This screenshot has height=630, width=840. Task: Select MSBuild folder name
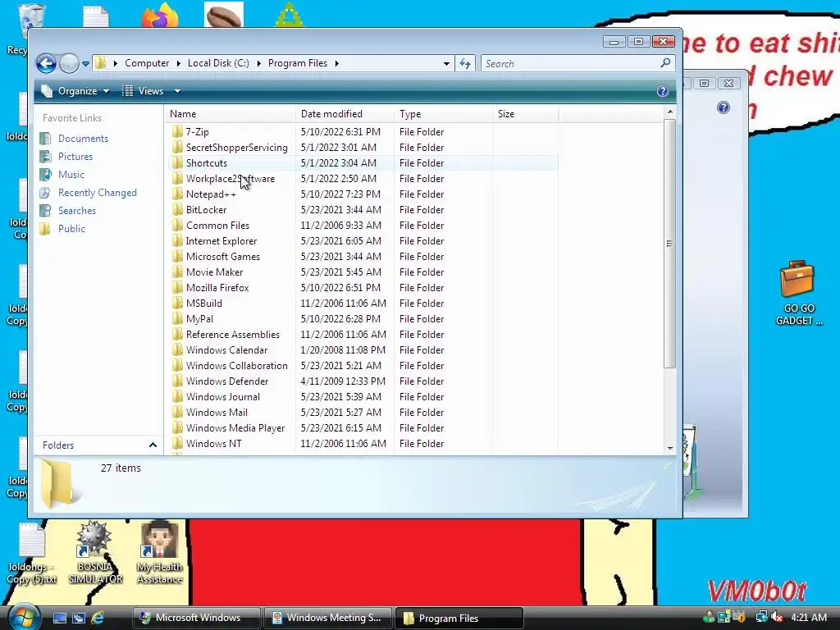tap(204, 304)
